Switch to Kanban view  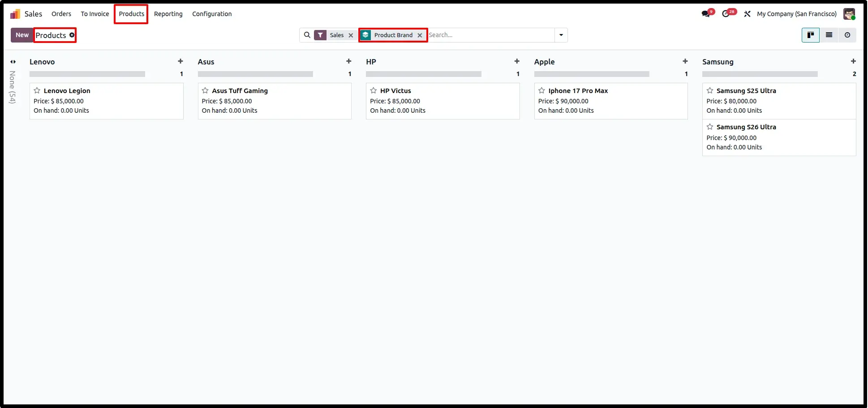(811, 35)
